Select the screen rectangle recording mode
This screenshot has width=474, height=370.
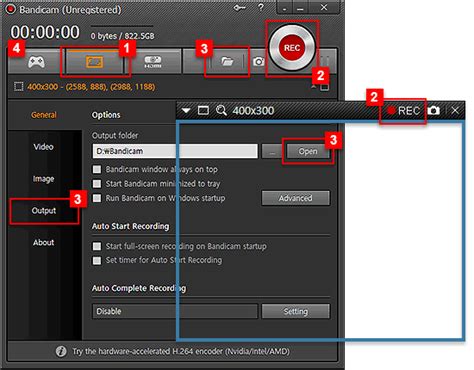(95, 62)
